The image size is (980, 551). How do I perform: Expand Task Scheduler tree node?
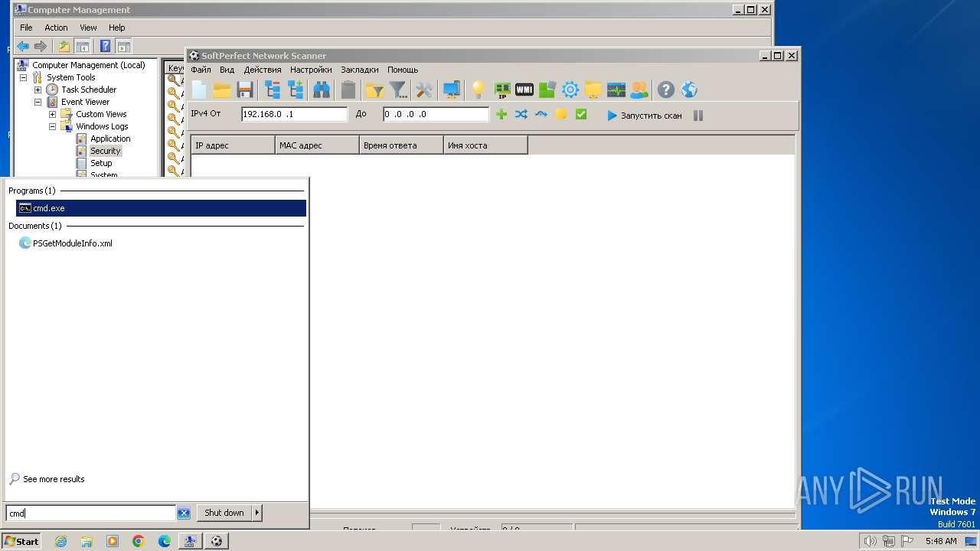(x=38, y=90)
